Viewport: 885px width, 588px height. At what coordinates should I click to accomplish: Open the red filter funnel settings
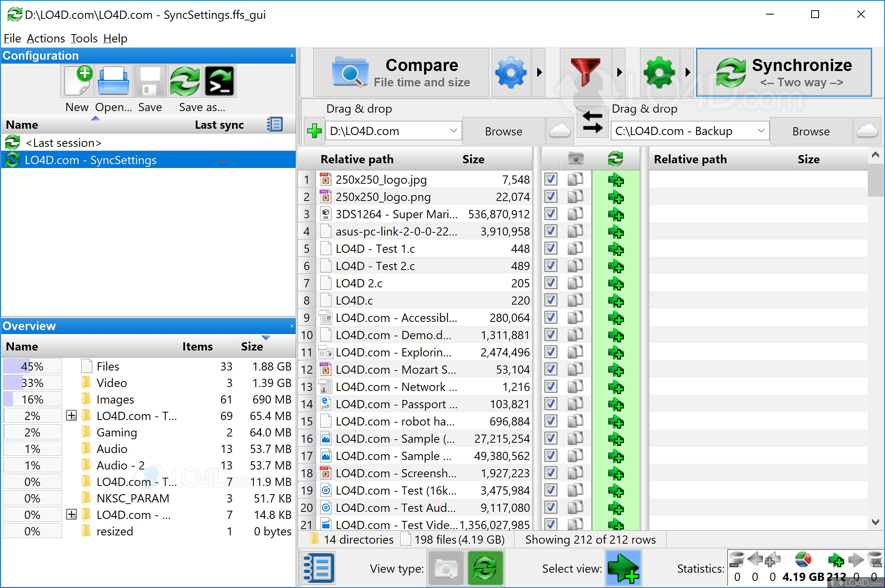585,73
